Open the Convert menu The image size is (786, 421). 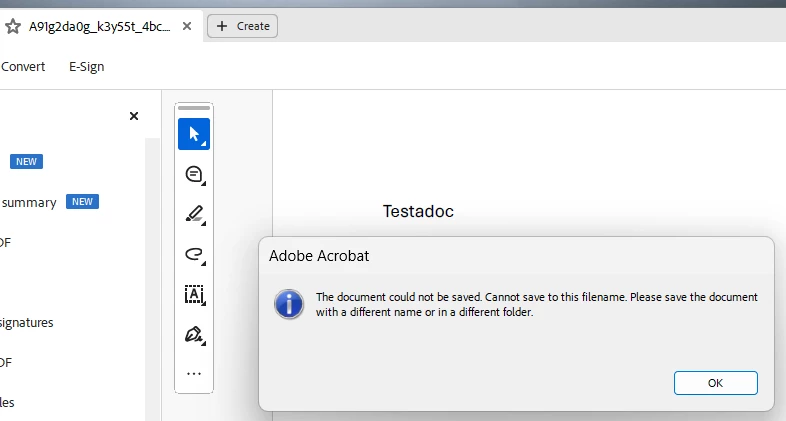23,67
